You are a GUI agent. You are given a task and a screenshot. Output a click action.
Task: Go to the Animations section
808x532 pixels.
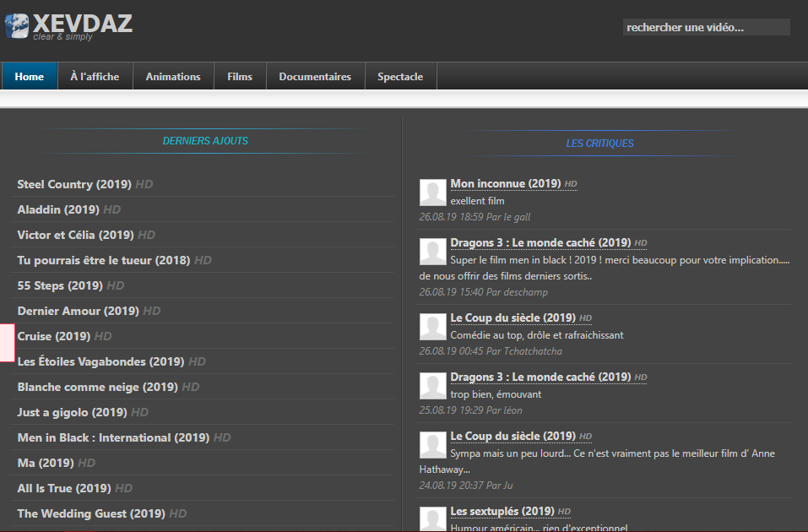pyautogui.click(x=173, y=76)
